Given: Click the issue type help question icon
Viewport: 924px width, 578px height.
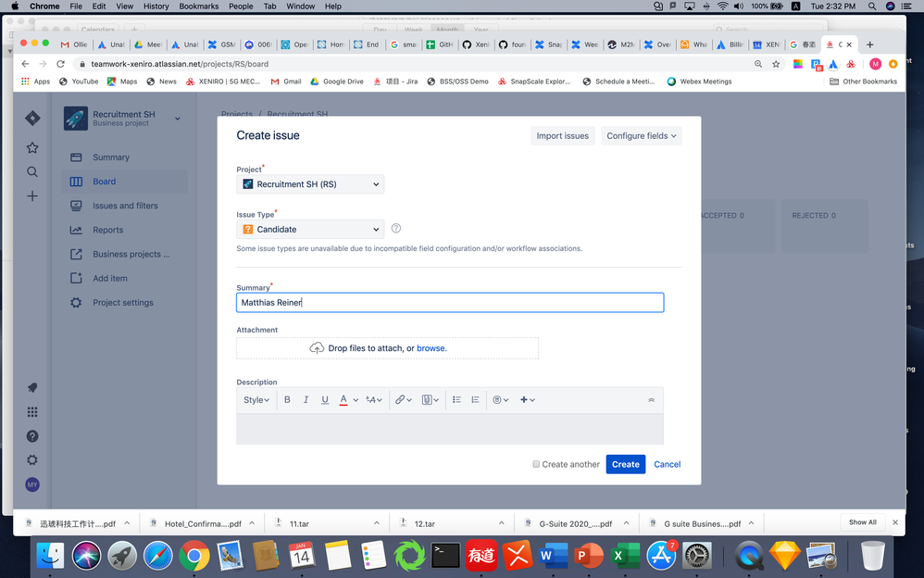Looking at the screenshot, I should coord(396,228).
